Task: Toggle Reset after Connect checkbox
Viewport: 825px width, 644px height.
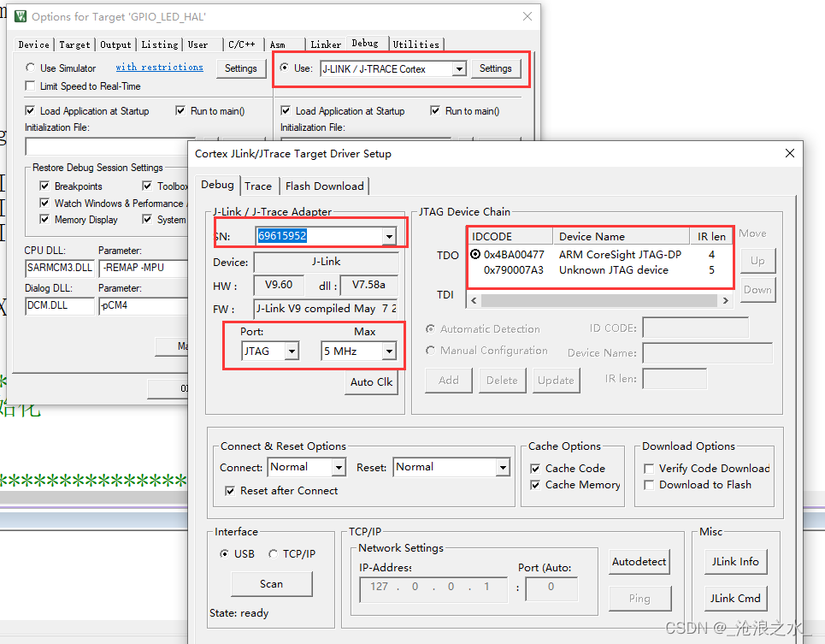Action: click(x=230, y=491)
